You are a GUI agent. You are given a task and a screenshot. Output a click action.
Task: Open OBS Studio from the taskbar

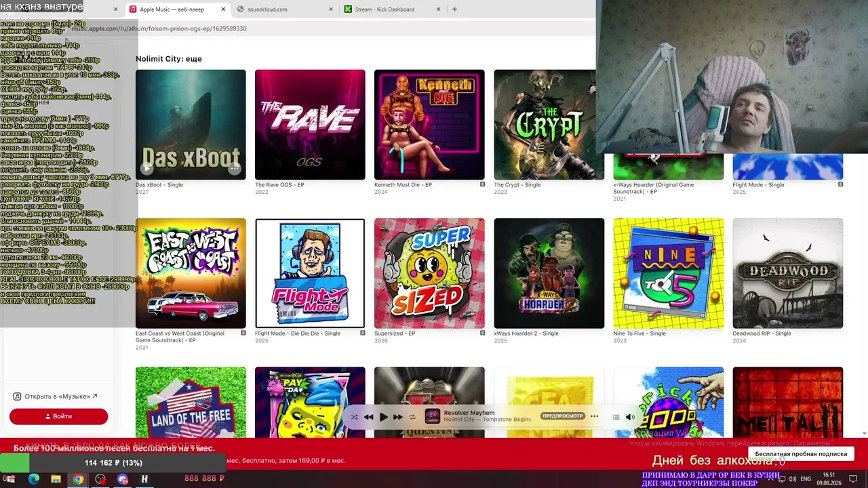pos(100,479)
